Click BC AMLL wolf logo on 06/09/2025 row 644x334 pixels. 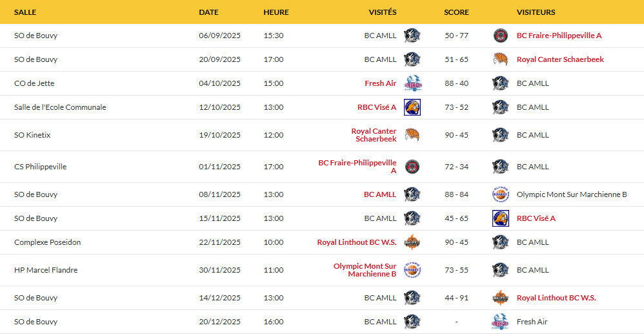(x=412, y=36)
